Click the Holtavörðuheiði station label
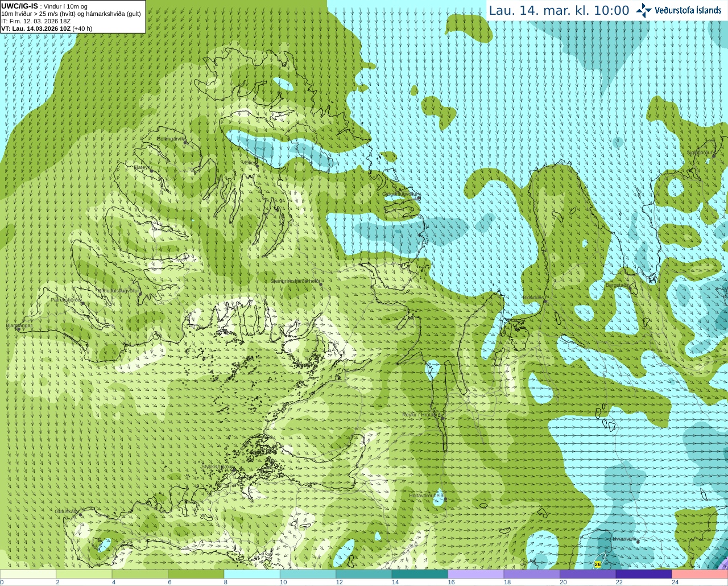This screenshot has height=586, width=728. (426, 496)
